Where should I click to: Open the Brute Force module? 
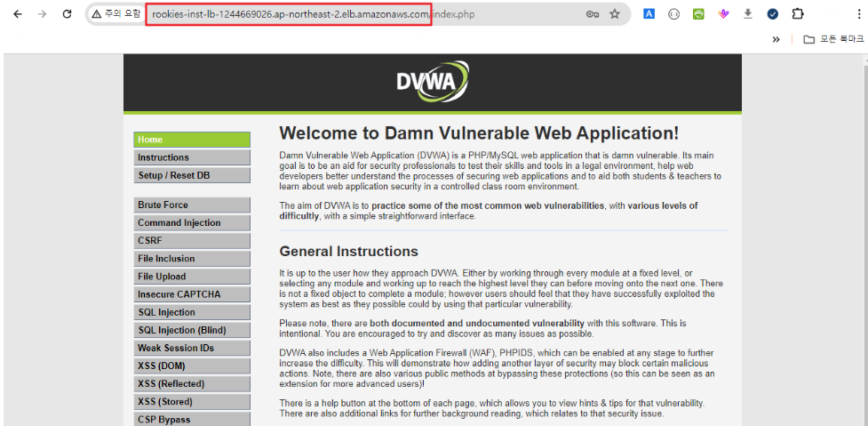pyautogui.click(x=192, y=205)
